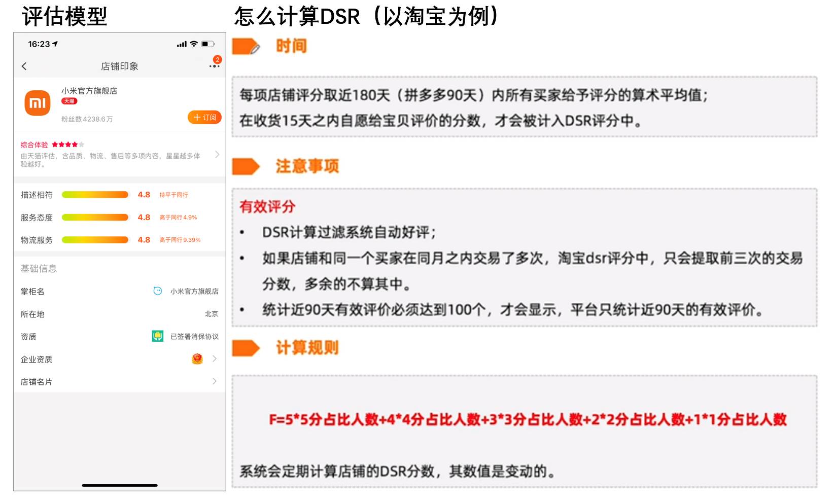The image size is (834, 504).
Task: Go back with the left arrow icon
Action: click(x=24, y=66)
